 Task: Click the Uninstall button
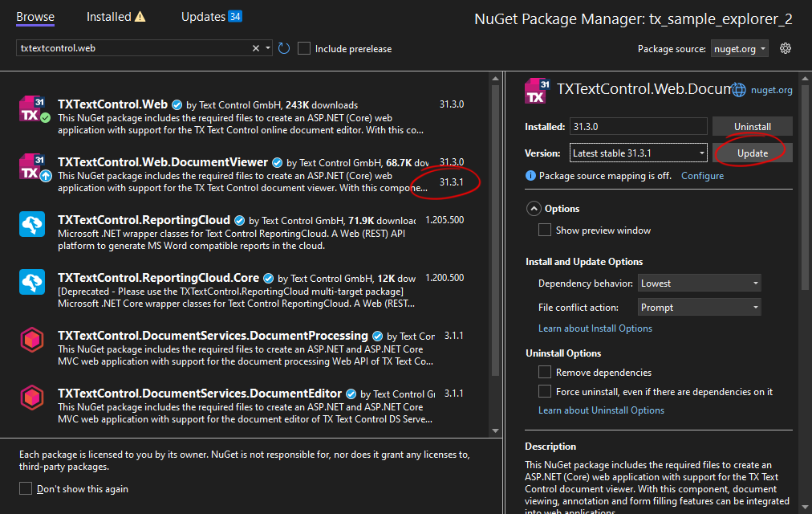tap(752, 126)
